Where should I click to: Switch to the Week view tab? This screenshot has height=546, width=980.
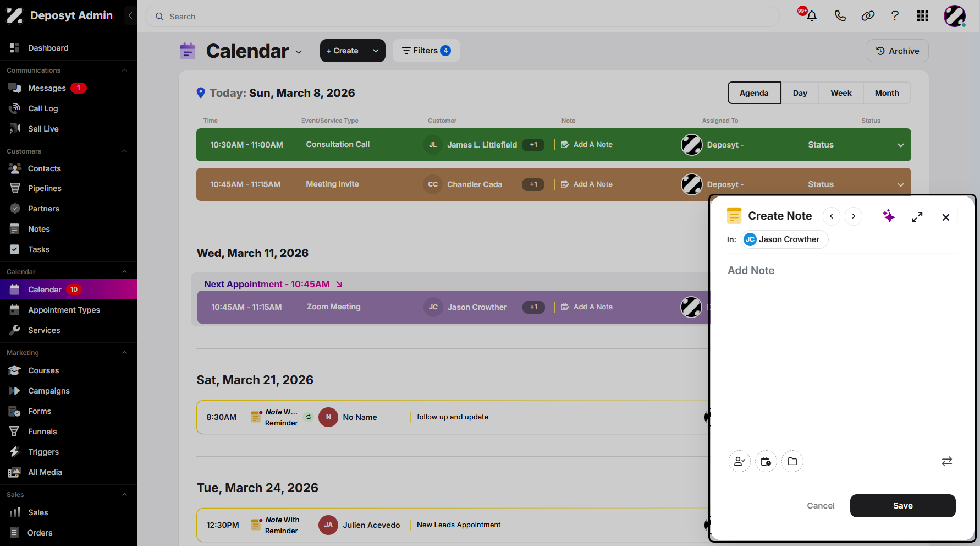click(x=841, y=93)
